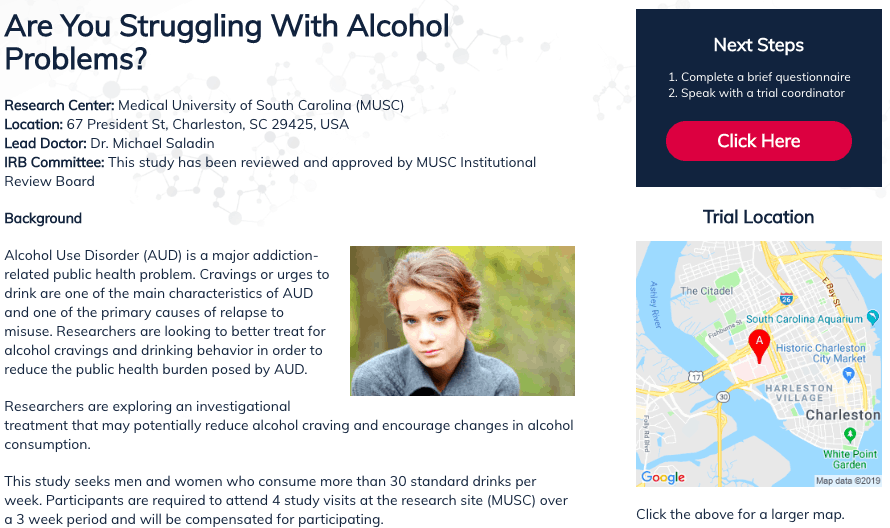Click the South Carolina Aquarium map icon
Screen dimensions: 890x528
coord(873,317)
